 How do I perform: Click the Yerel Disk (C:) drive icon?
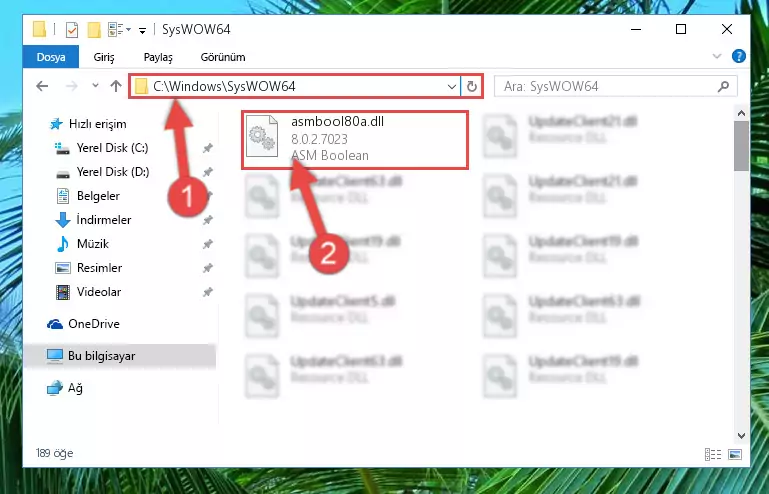pos(62,148)
